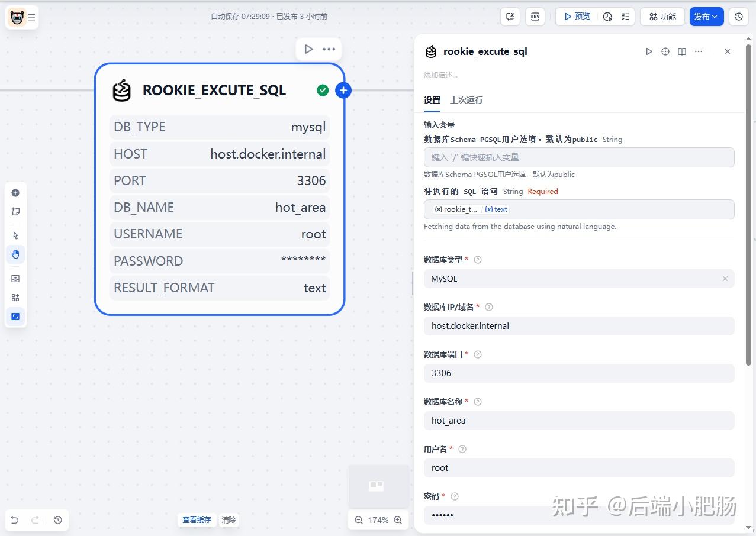The image size is (756, 536).
Task: Open the 174% zoom level menu
Action: click(378, 520)
